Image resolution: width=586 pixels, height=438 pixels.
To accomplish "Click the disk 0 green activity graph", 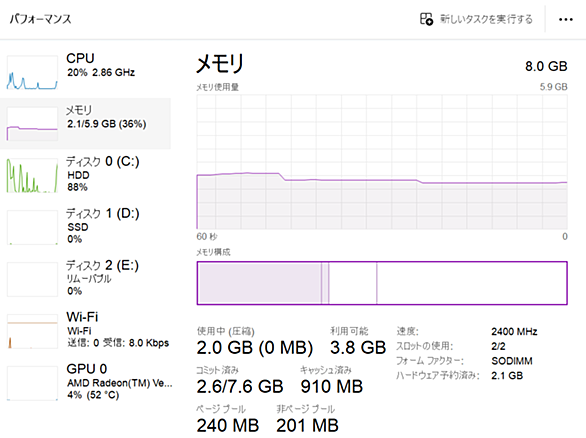I will pyautogui.click(x=32, y=176).
